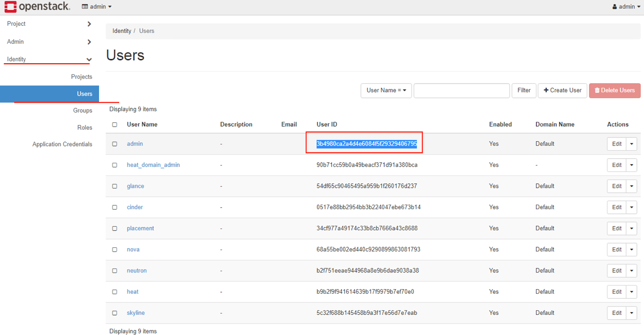644x335 pixels.
Task: Open the cinder user link
Action: [135, 207]
